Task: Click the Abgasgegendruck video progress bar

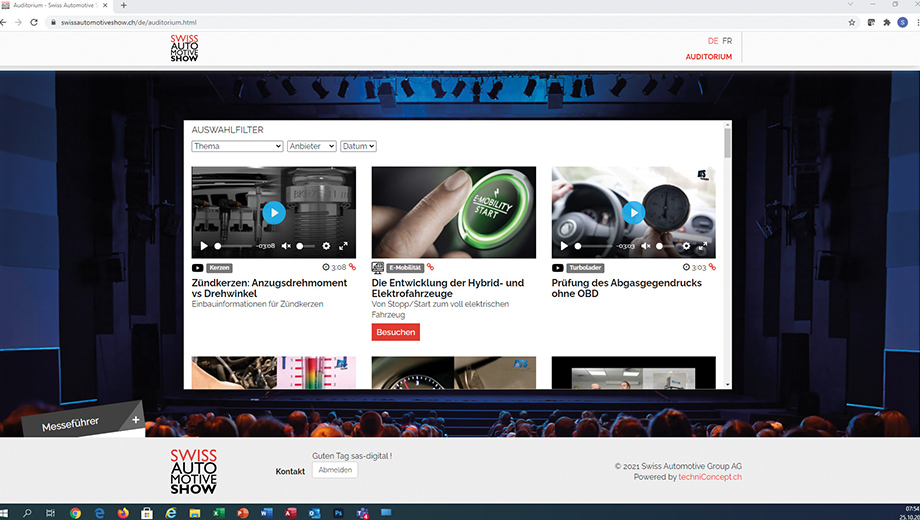Action: point(594,246)
